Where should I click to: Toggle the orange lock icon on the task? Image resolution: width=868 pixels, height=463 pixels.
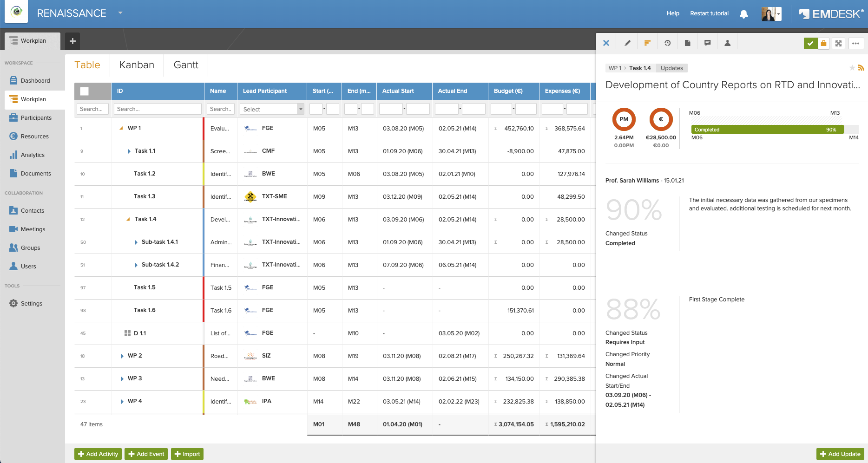coord(824,43)
